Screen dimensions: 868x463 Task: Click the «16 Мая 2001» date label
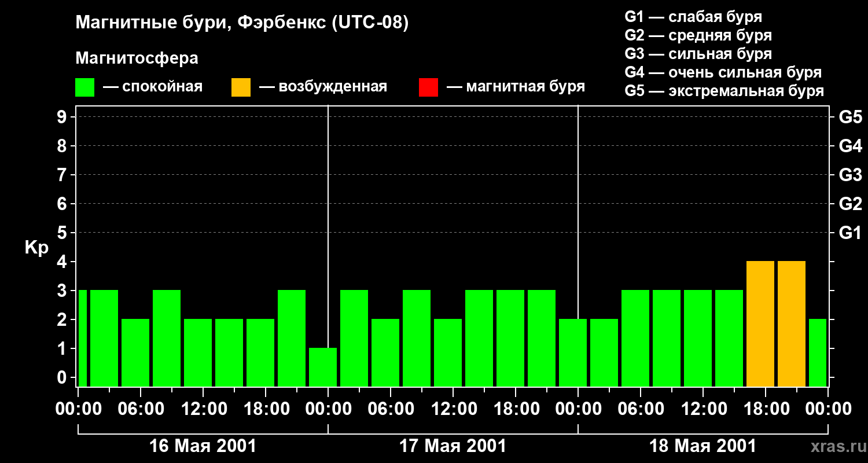203,446
